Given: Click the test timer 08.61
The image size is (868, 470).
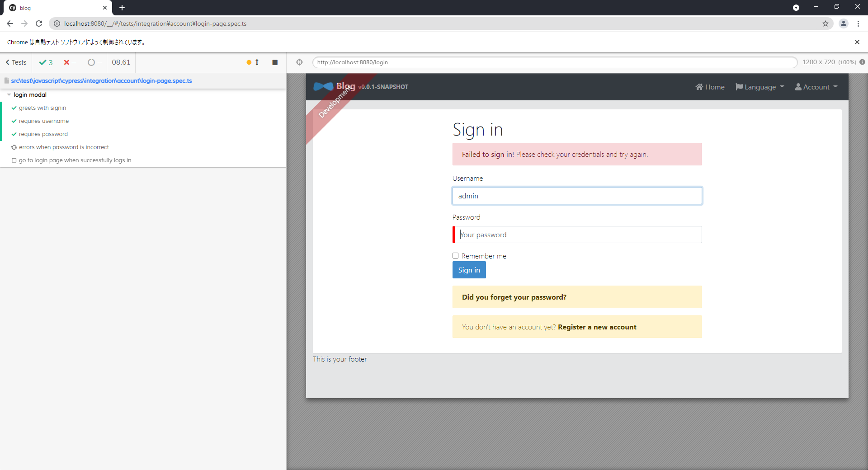Looking at the screenshot, I should coord(121,62).
